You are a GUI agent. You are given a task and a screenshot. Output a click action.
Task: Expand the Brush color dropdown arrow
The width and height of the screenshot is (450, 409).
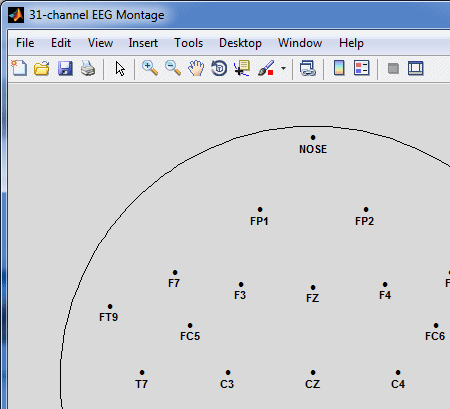click(x=283, y=69)
